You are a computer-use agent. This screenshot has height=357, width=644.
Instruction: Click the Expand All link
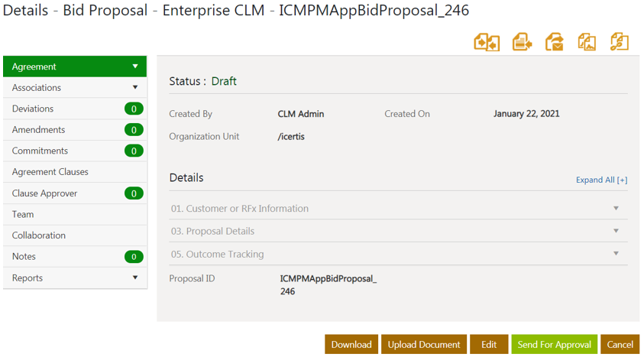point(601,180)
